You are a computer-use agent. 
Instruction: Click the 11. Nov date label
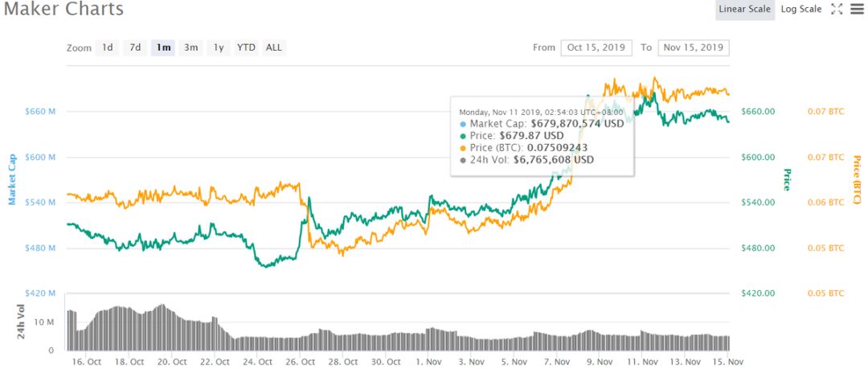coord(641,362)
